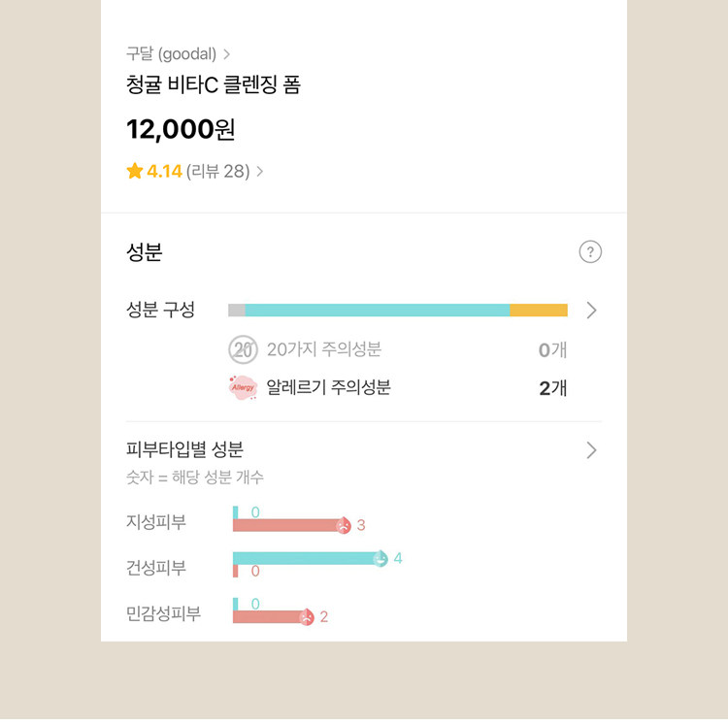This screenshot has height=725, width=728.
Task: Open the 4.14 rating reviews link
Action: [165, 172]
